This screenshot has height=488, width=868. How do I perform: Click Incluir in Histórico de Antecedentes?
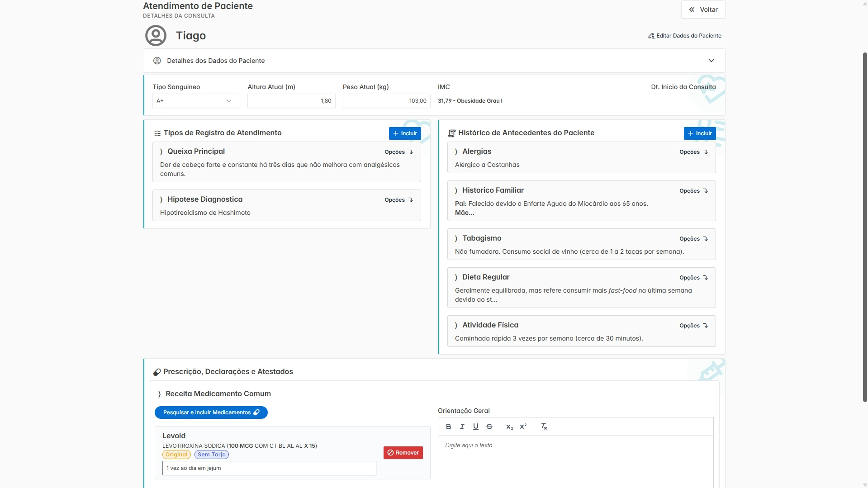[699, 133]
